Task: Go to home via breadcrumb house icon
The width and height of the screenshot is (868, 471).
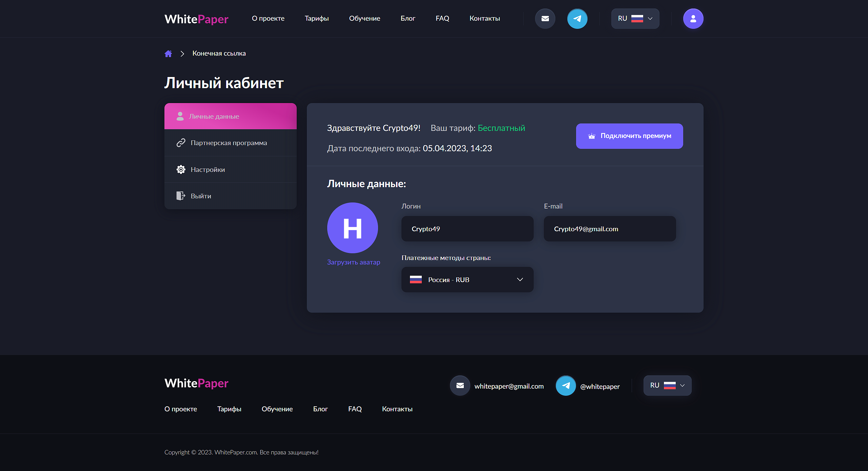Action: 168,54
